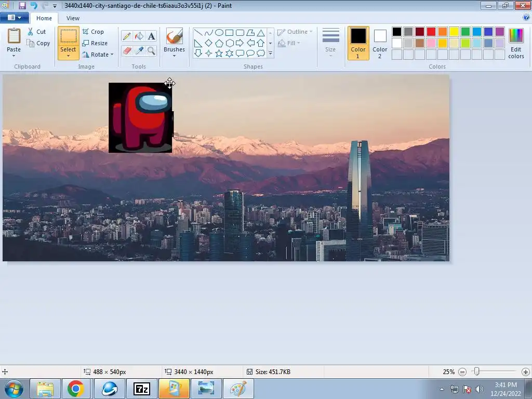Click the Undo arrow in title bar
Viewport: 532px width, 399px height.
coord(34,5)
